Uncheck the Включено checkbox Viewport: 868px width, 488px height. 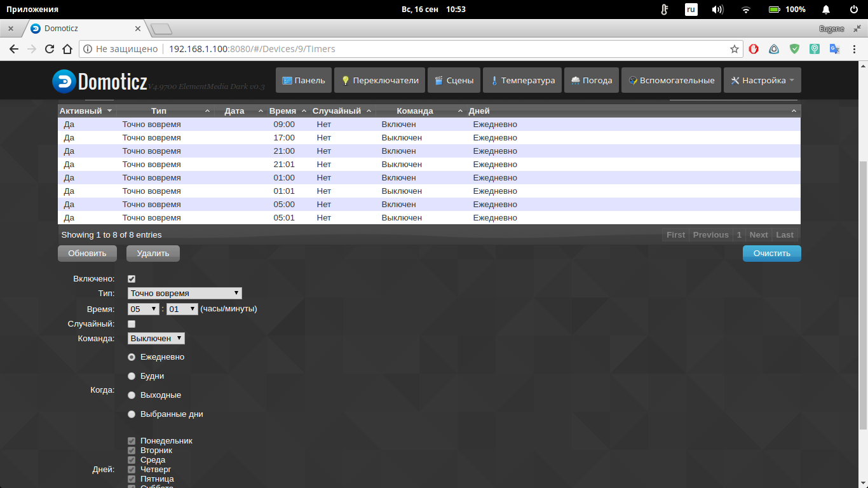[x=132, y=279]
